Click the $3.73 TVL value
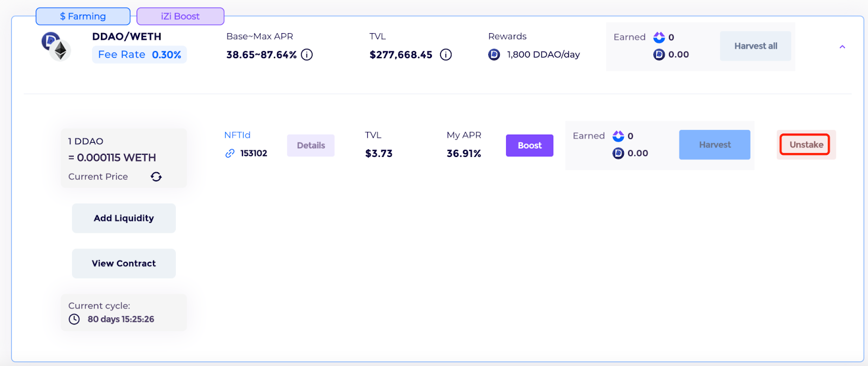The height and width of the screenshot is (366, 868). click(379, 154)
